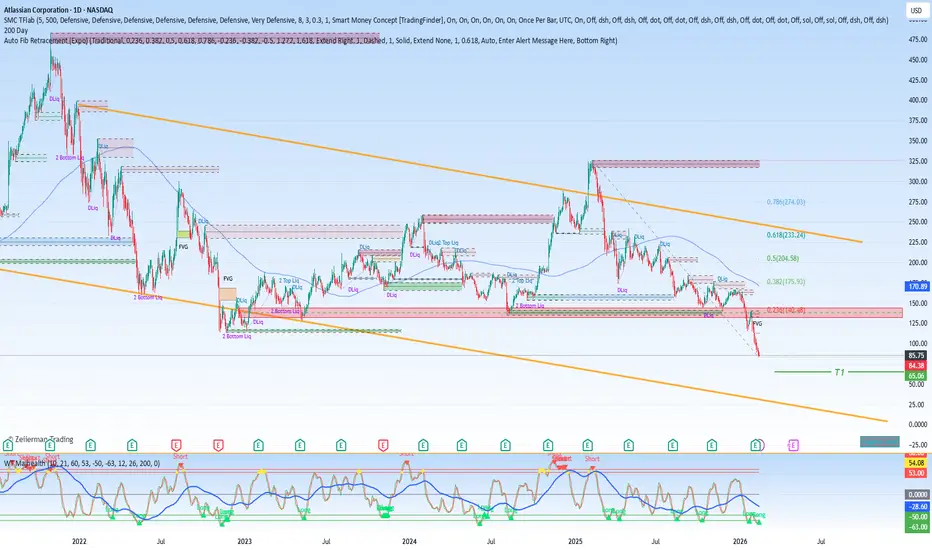Click the 400.00 price axis value
The image size is (932, 550).
tap(918, 100)
